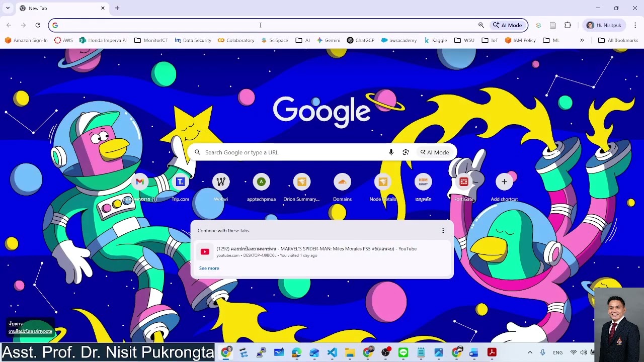The height and width of the screenshot is (362, 644).
Task: Go back to the previous page
Action: click(x=9, y=25)
